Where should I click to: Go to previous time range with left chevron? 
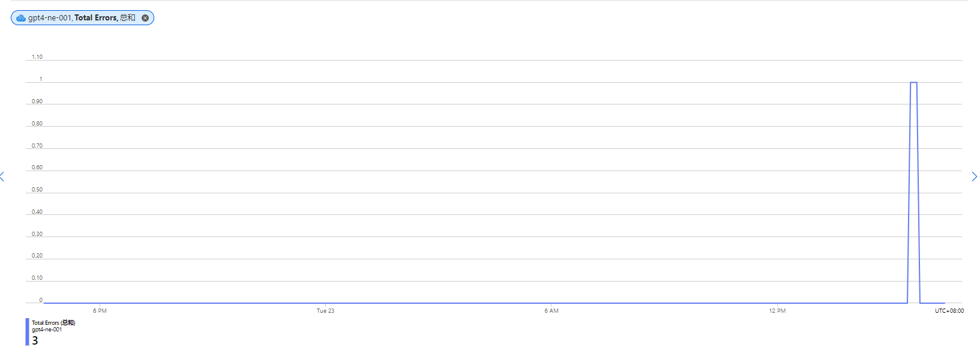[x=2, y=176]
